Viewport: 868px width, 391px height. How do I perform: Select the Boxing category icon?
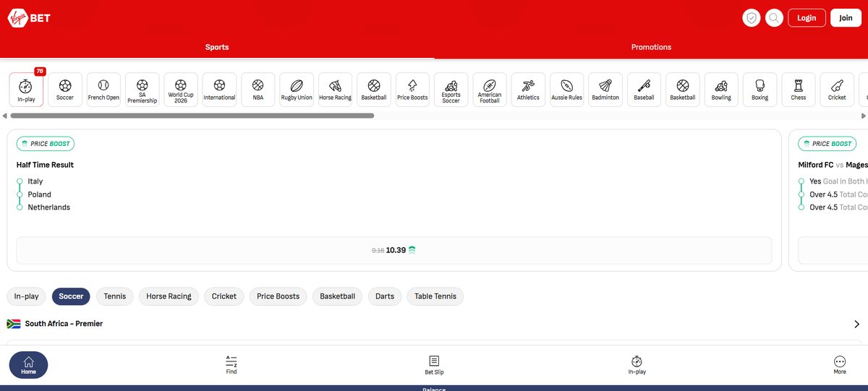(759, 90)
